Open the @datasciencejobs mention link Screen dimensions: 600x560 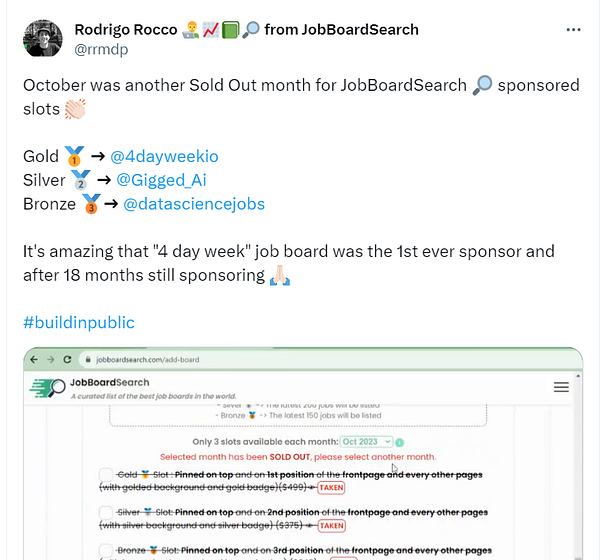[194, 204]
